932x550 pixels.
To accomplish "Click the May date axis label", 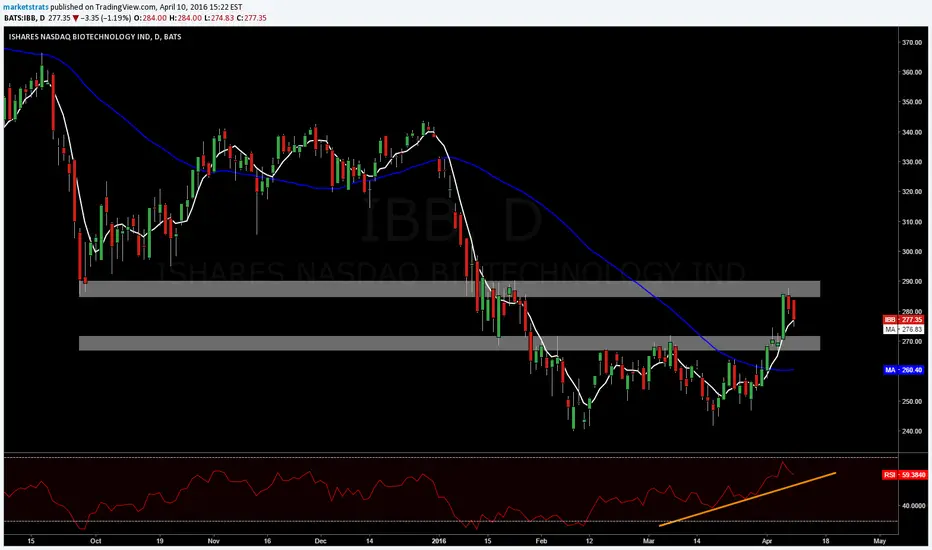I will [880, 541].
